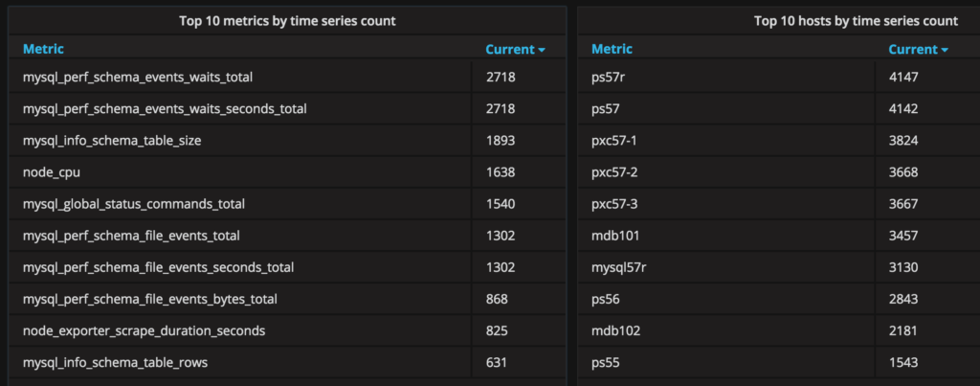Click value 4147 for ps57r
Viewport: 980px width, 386px height.
tap(903, 77)
